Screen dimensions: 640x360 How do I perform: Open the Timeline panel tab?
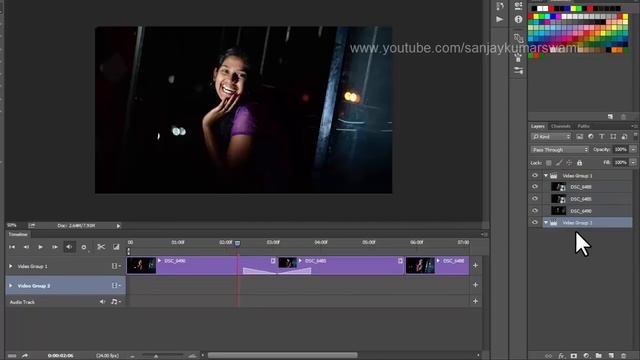(18, 234)
